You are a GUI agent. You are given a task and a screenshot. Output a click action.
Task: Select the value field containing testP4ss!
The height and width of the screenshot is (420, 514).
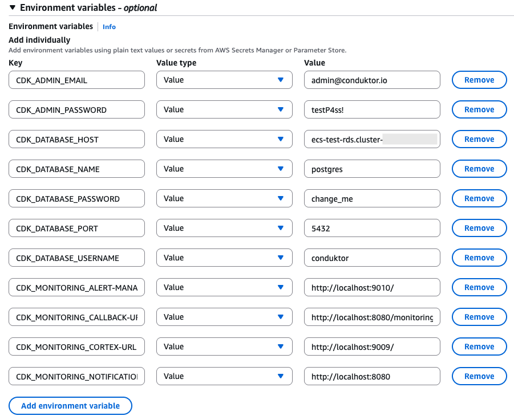click(x=371, y=109)
